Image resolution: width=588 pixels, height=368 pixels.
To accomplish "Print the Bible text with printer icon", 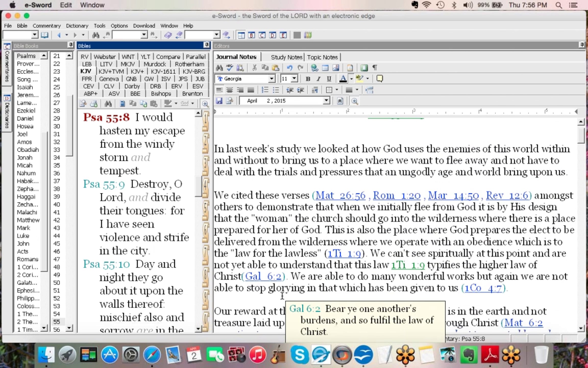I will click(x=94, y=104).
